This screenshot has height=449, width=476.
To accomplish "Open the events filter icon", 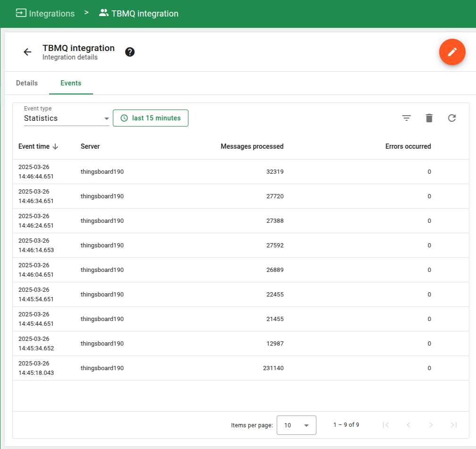I will coord(407,118).
